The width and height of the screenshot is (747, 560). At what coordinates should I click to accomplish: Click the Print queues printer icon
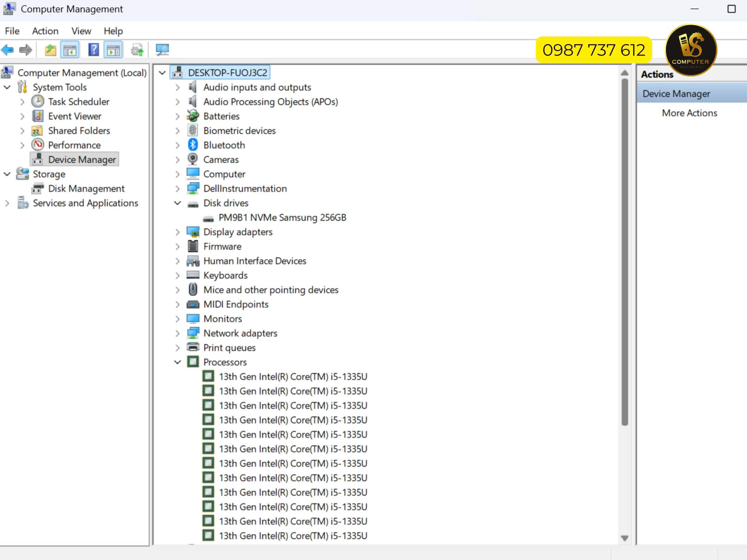(x=193, y=347)
